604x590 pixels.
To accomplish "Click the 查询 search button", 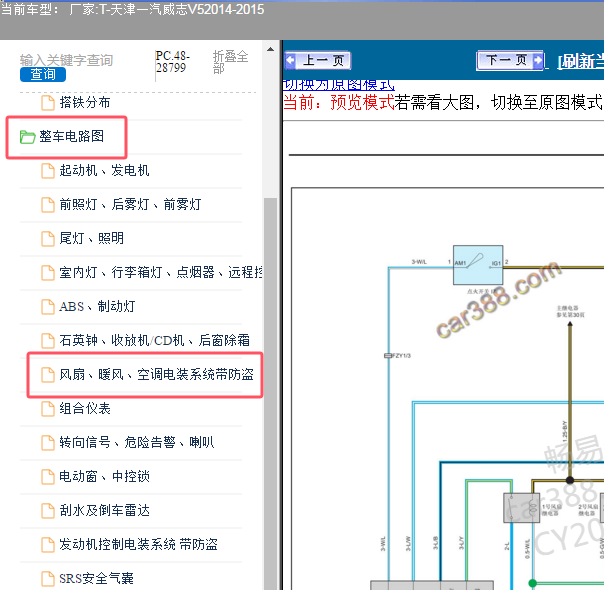I will pos(43,74).
